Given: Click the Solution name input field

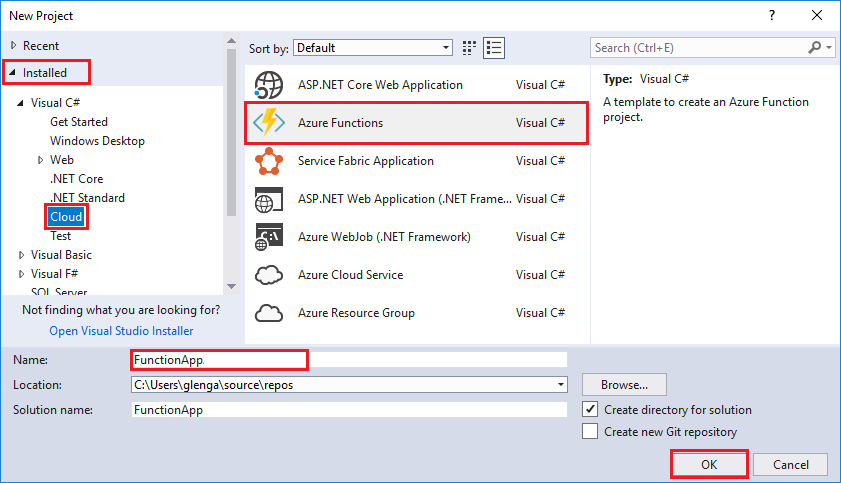Looking at the screenshot, I should [x=349, y=410].
